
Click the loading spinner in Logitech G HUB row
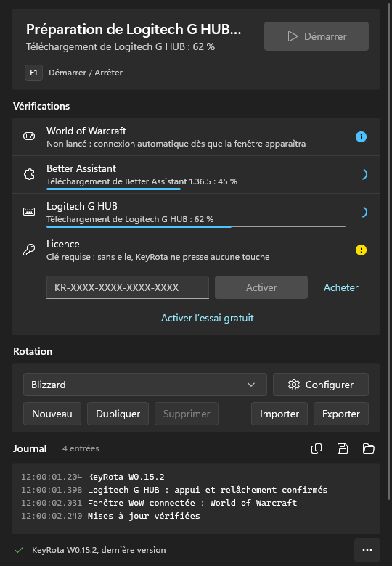pyautogui.click(x=364, y=212)
